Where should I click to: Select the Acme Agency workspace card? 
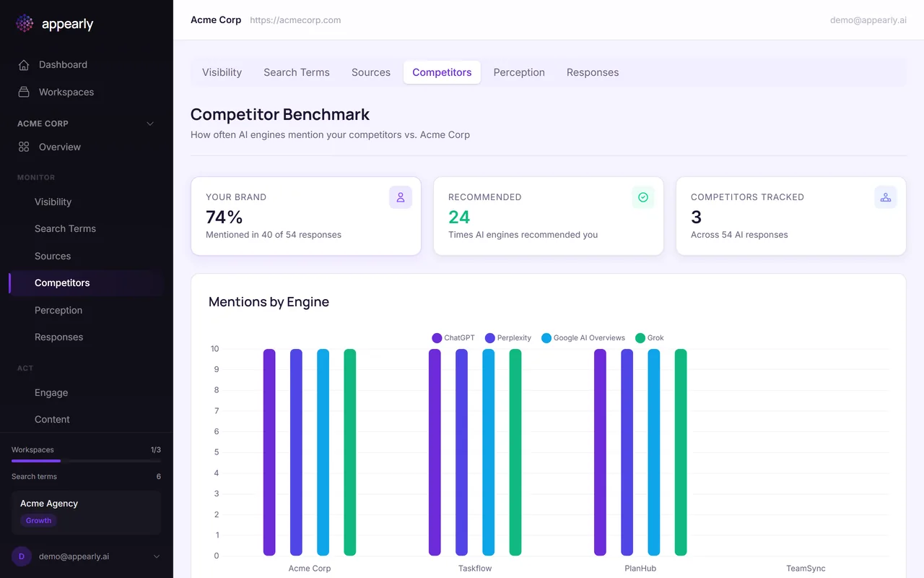point(86,511)
